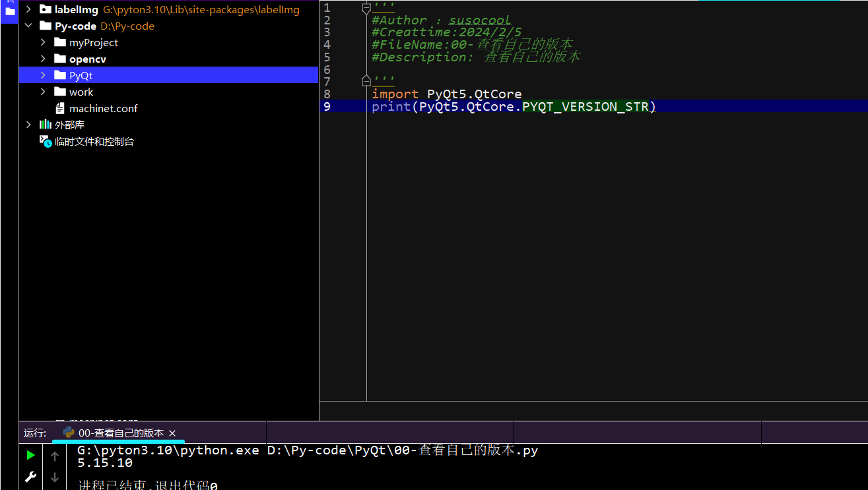Click the python.exe command output line

(308, 450)
